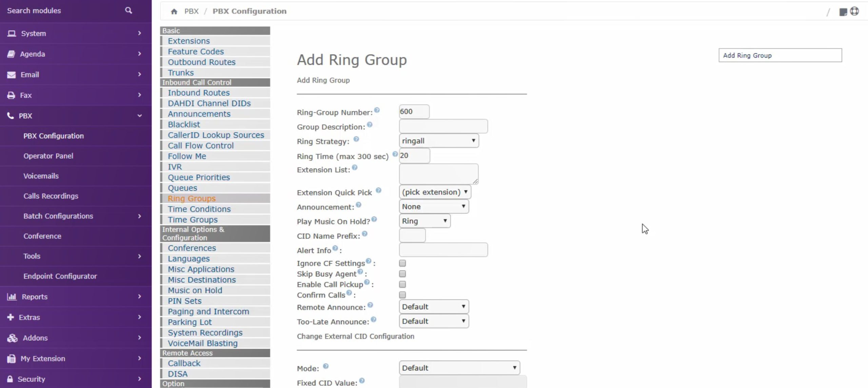Open the Ring Strategy dropdown

click(439, 141)
